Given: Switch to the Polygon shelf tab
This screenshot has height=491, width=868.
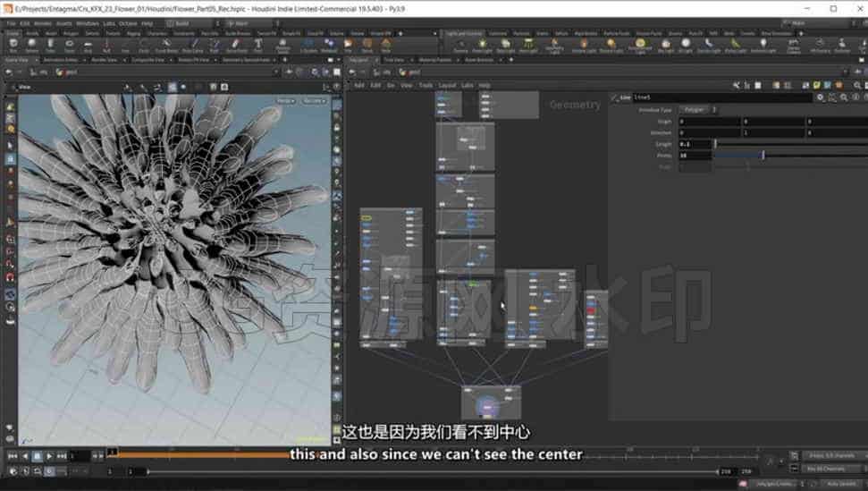Looking at the screenshot, I should [x=71, y=33].
